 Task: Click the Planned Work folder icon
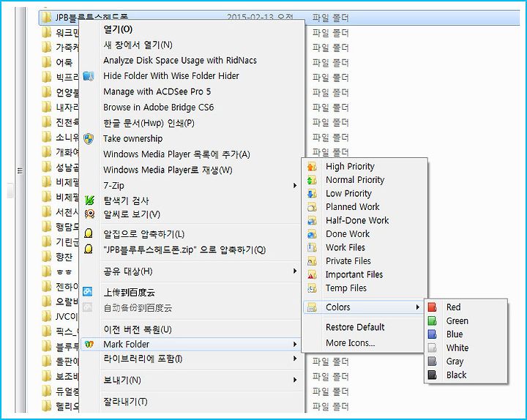click(312, 207)
